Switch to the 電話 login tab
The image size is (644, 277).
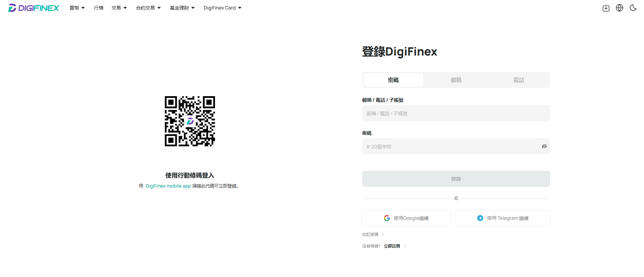pyautogui.click(x=519, y=80)
